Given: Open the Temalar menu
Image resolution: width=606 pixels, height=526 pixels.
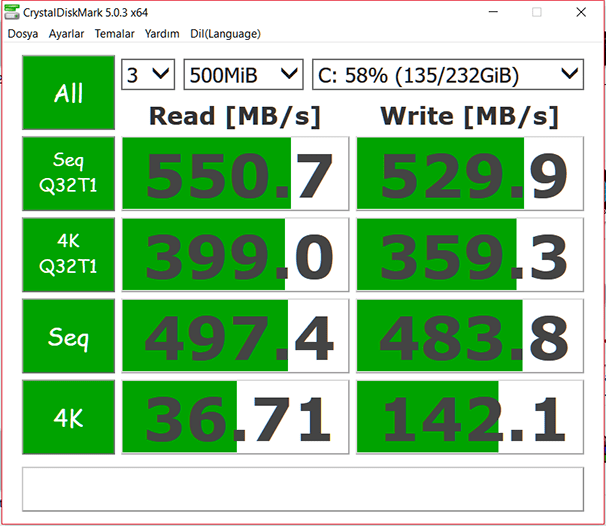Looking at the screenshot, I should [x=114, y=34].
